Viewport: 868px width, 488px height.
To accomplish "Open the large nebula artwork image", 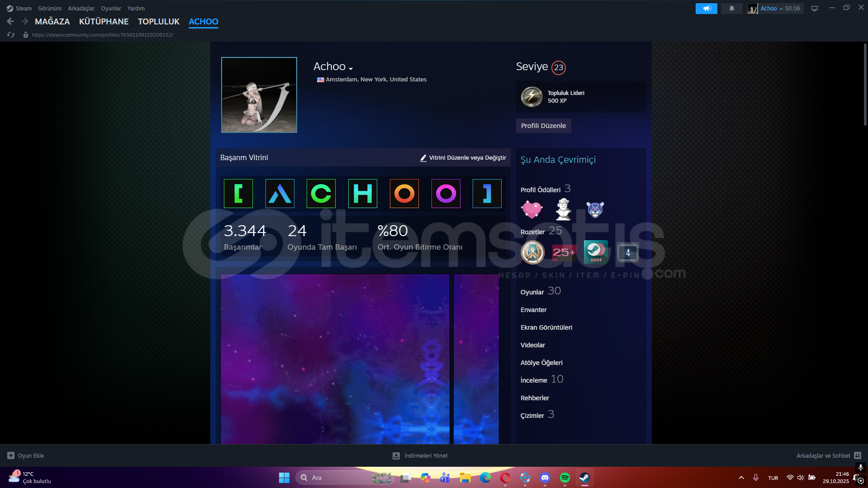I will tap(335, 359).
